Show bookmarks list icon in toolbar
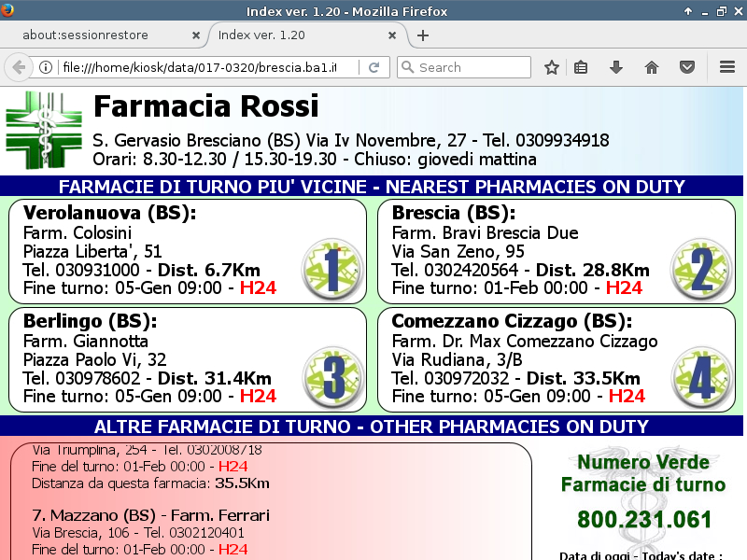 pos(581,67)
